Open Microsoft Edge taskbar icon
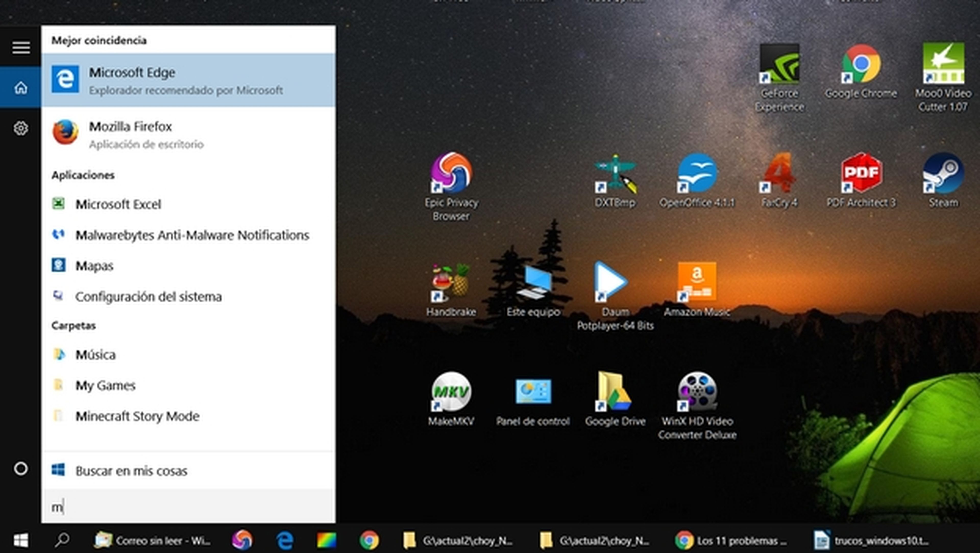 click(x=285, y=540)
